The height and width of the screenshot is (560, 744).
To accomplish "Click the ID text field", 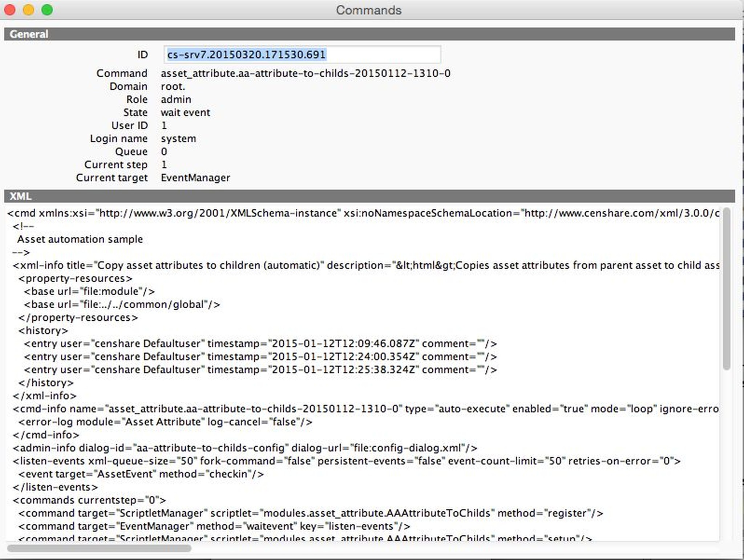I will pyautogui.click(x=302, y=55).
